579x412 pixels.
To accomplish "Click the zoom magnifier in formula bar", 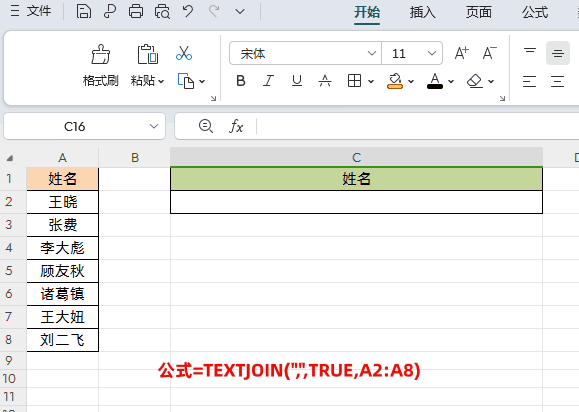I will coord(206,126).
